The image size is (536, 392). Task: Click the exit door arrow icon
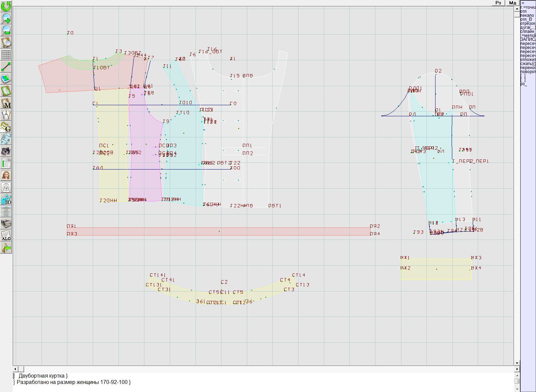(x=6, y=248)
